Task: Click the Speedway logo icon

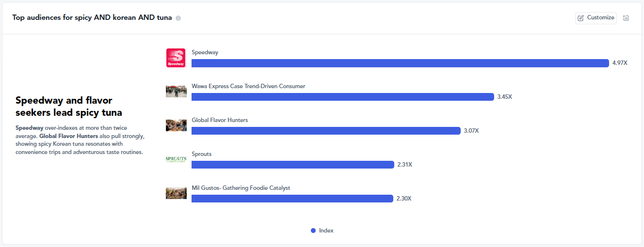Action: point(176,58)
